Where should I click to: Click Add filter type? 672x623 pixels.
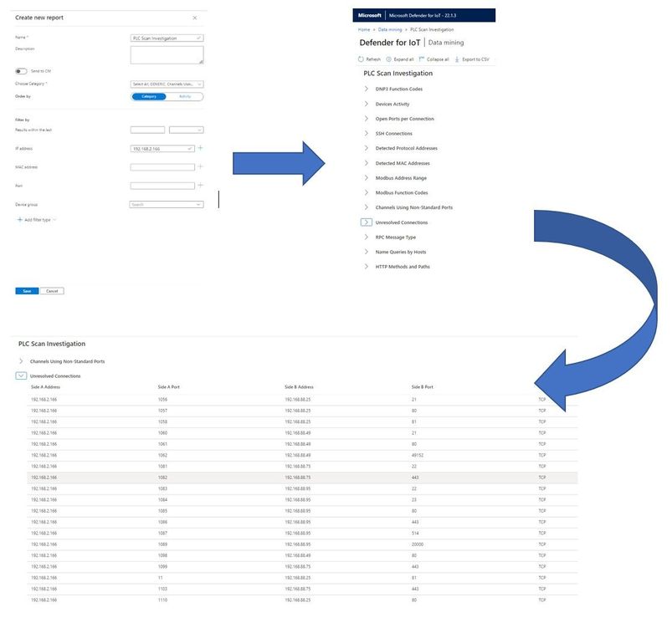click(x=37, y=220)
